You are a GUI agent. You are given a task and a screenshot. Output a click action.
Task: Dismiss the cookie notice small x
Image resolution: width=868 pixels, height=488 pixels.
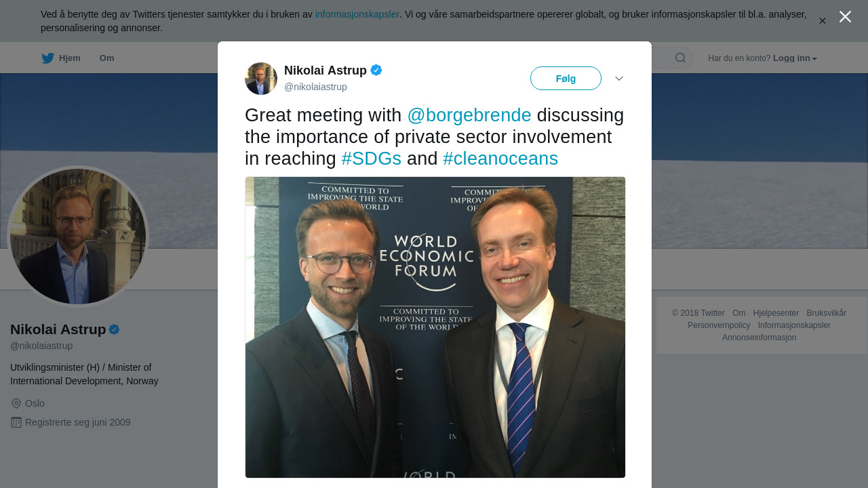pyautogui.click(x=823, y=21)
